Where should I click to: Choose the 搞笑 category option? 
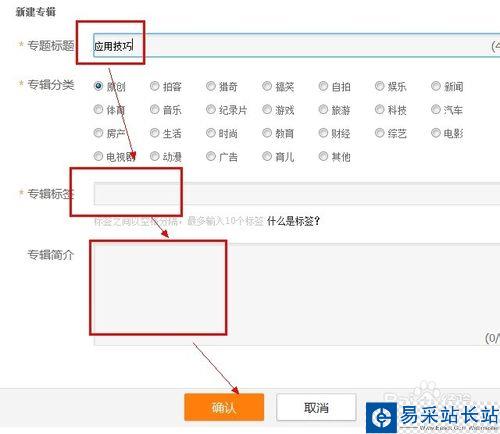(267, 86)
